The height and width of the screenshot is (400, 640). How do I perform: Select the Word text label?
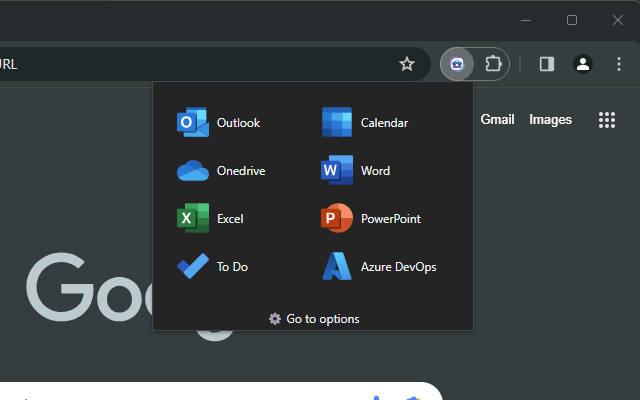[x=375, y=171]
